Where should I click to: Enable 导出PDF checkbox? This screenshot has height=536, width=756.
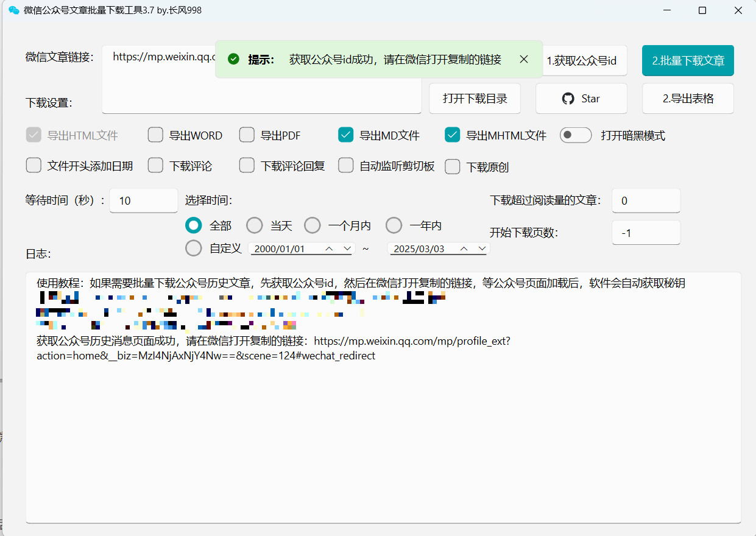coord(247,135)
